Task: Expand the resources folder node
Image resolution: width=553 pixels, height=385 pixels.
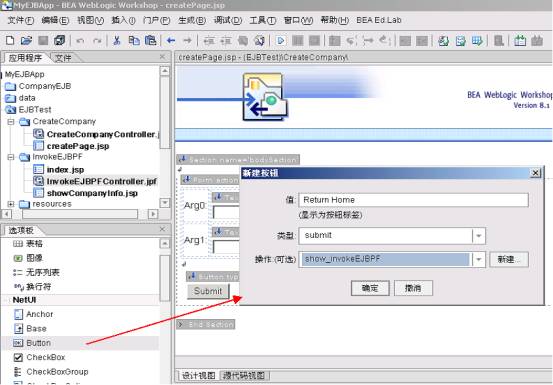Action: click(x=11, y=204)
